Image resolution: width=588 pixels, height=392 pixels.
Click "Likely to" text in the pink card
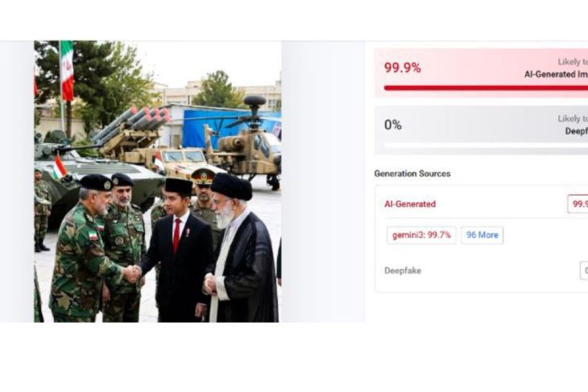click(573, 62)
